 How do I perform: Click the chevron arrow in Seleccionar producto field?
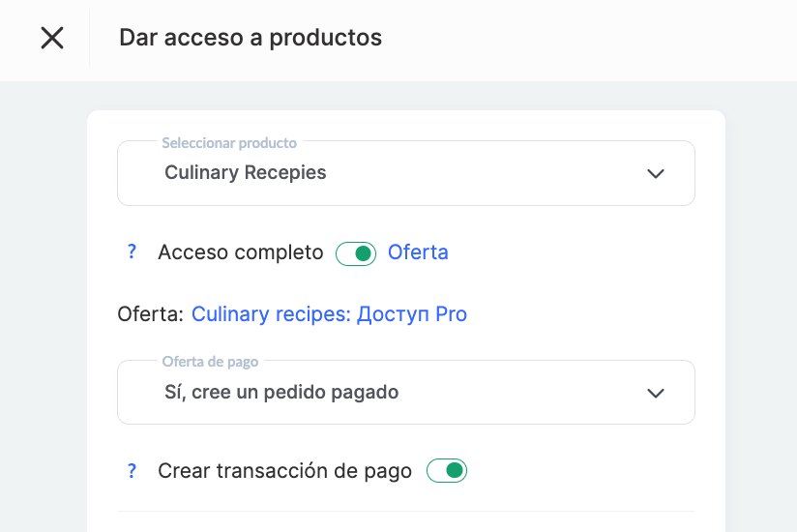tap(656, 174)
